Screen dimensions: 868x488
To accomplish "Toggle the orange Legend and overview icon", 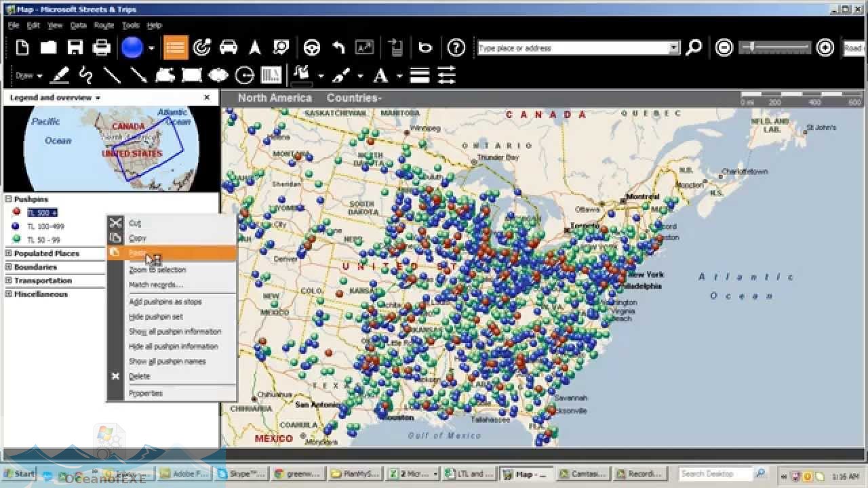I will (x=176, y=47).
